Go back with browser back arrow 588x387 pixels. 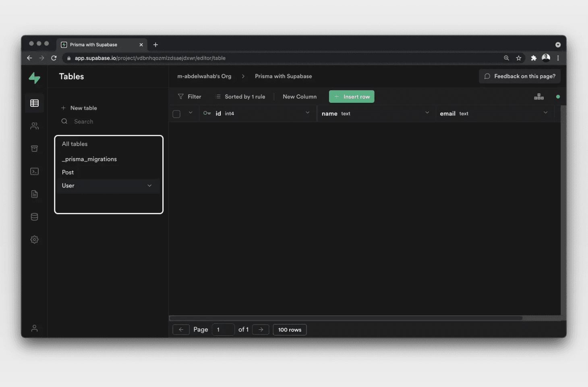pos(29,58)
